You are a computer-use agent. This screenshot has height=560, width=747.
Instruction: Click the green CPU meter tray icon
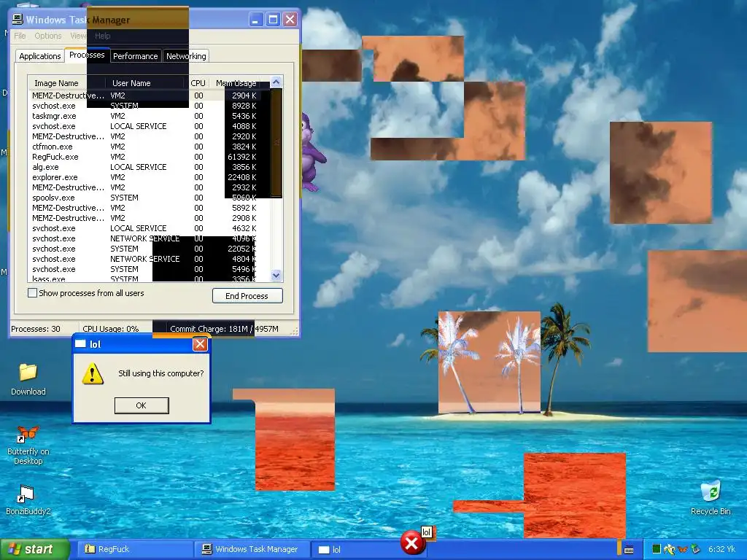(656, 549)
